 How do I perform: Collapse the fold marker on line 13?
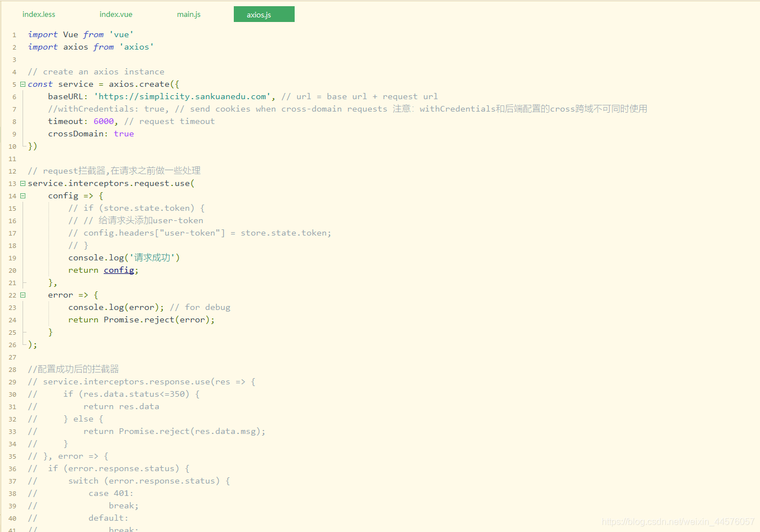tap(23, 183)
